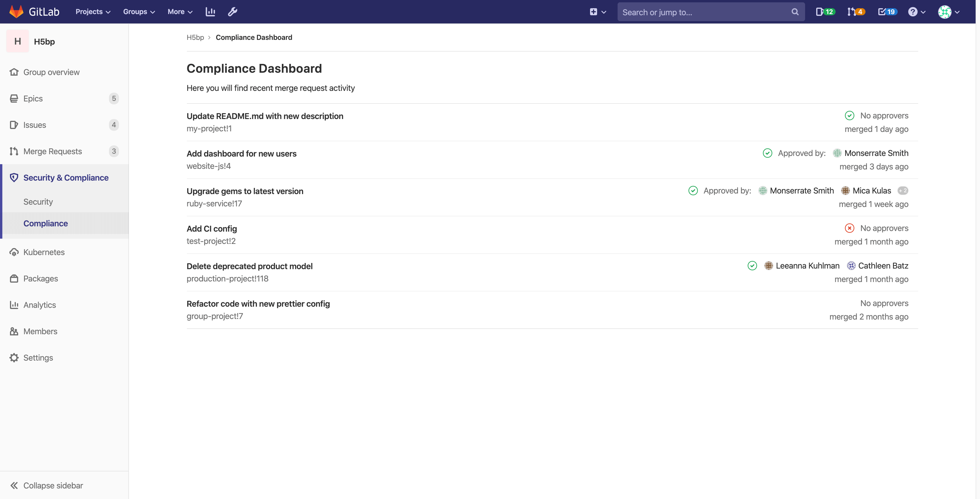The width and height of the screenshot is (980, 499).
Task: Click the GitLab logo
Action: pyautogui.click(x=34, y=11)
